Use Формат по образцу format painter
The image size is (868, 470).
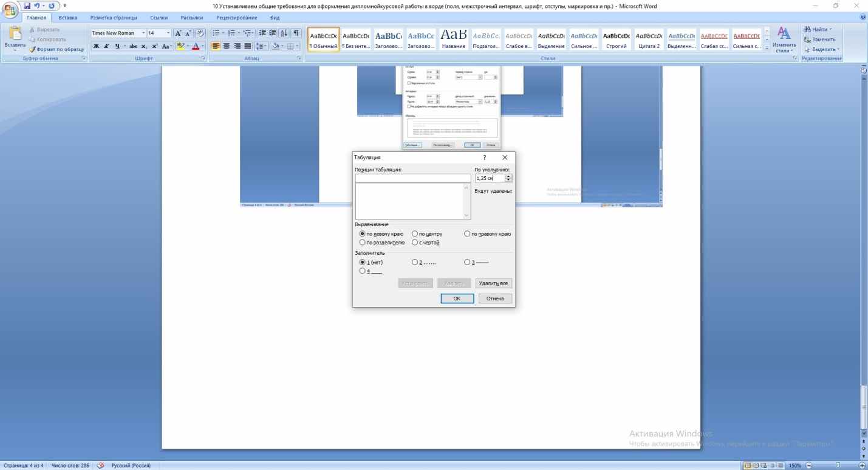point(56,49)
